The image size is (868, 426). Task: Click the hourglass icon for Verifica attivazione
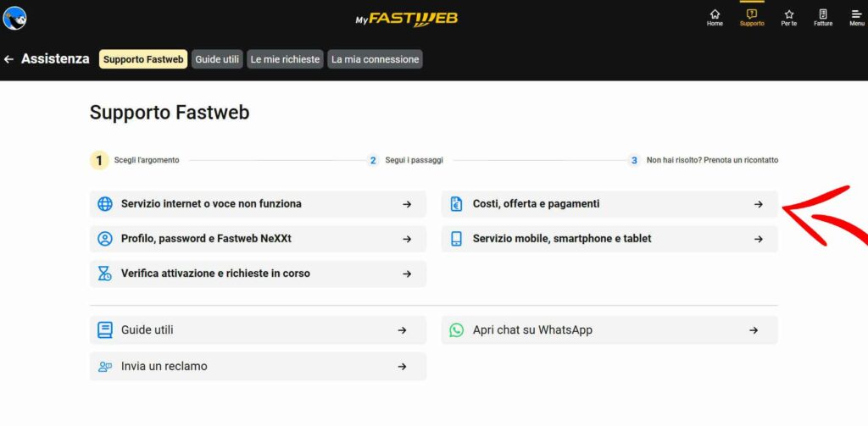click(104, 274)
